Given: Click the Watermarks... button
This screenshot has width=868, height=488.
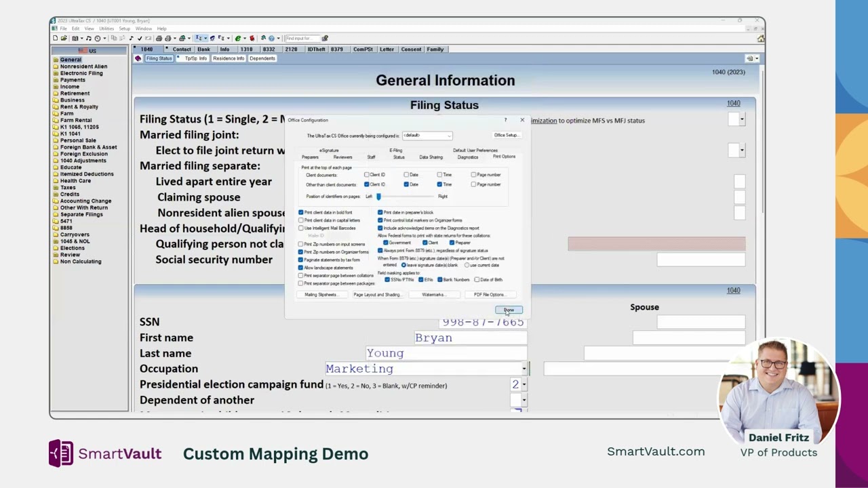Looking at the screenshot, I should [x=433, y=295].
